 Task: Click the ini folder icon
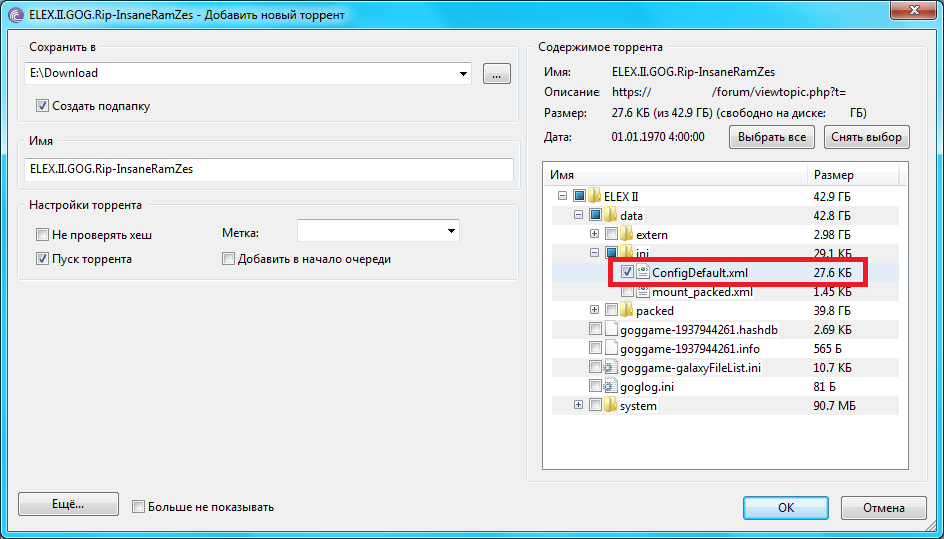(x=627, y=252)
